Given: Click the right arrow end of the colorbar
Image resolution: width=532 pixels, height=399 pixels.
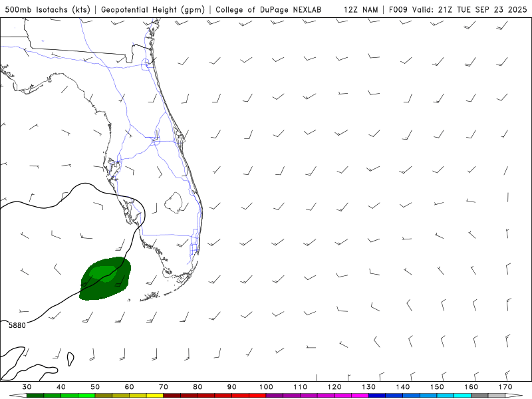Looking at the screenshot, I should tap(513, 396).
